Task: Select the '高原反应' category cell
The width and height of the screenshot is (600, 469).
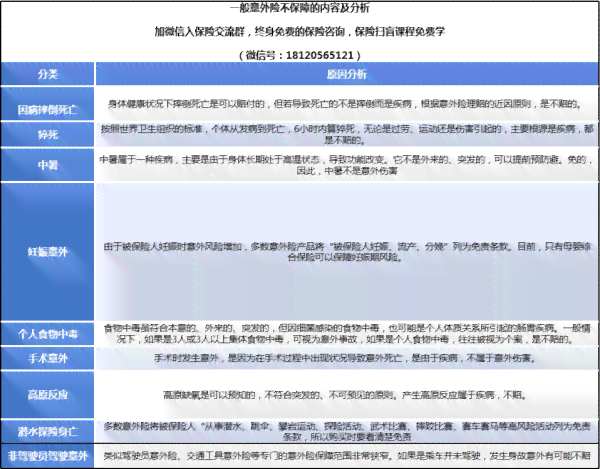Action: [x=47, y=394]
